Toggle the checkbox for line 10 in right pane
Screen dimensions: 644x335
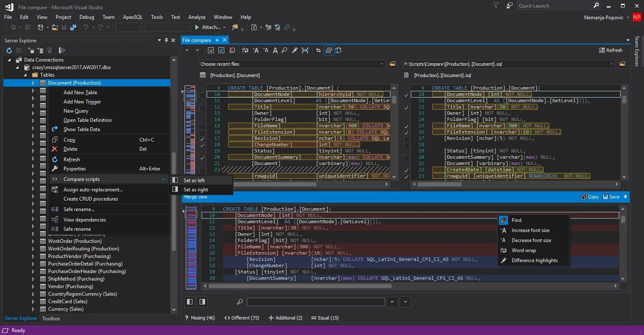point(406,95)
